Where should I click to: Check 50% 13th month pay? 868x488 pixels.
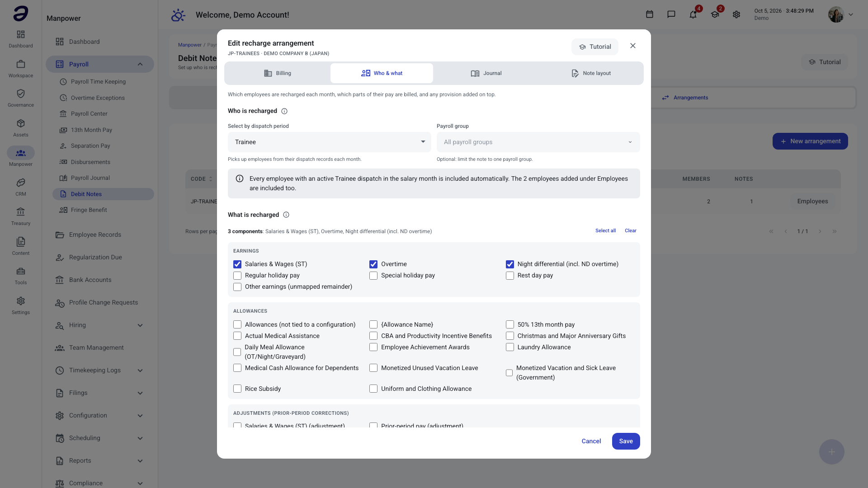tap(510, 324)
